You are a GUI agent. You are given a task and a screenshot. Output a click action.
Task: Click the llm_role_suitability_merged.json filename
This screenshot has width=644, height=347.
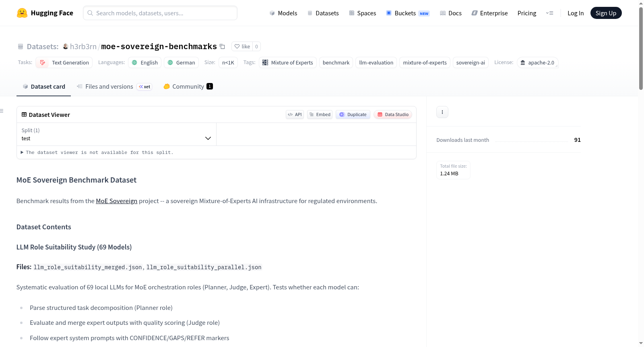tap(88, 267)
